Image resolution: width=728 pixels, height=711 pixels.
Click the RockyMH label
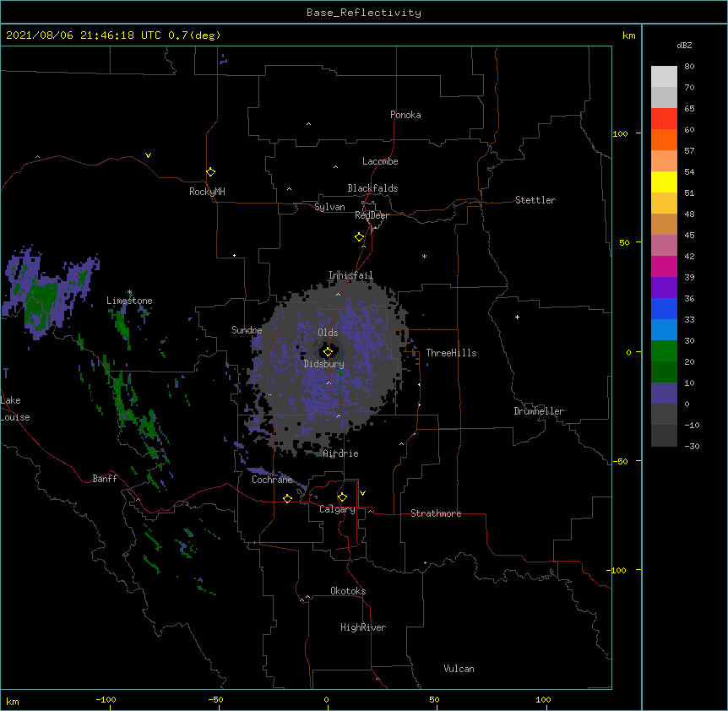pos(207,192)
